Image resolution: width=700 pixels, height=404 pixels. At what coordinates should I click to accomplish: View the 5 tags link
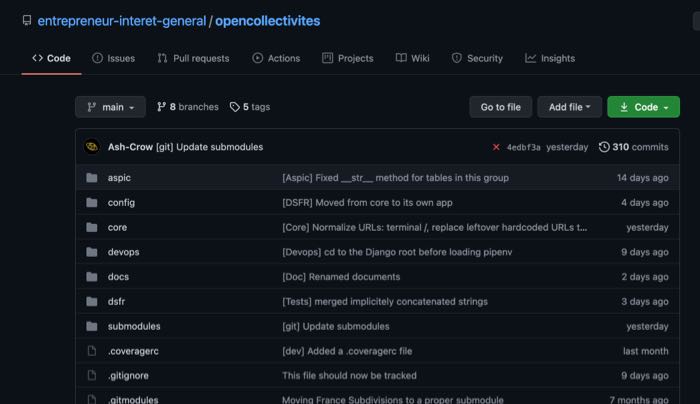250,107
